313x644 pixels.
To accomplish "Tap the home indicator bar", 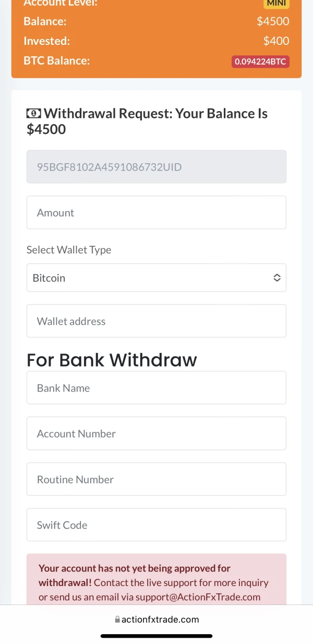I will click(x=156, y=636).
